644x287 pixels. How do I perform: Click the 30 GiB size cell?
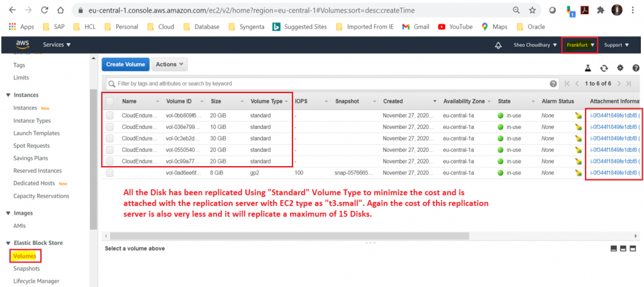tap(218, 138)
